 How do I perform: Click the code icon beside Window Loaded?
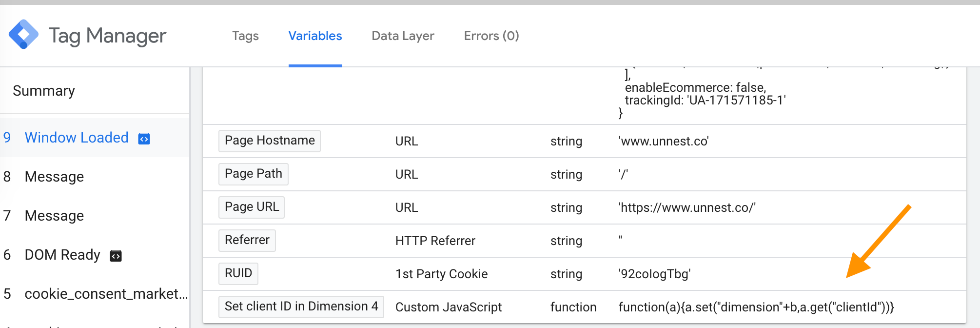(x=144, y=139)
